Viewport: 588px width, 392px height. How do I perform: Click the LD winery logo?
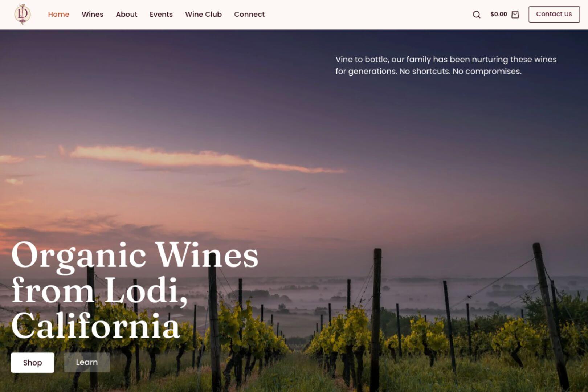coord(23,14)
